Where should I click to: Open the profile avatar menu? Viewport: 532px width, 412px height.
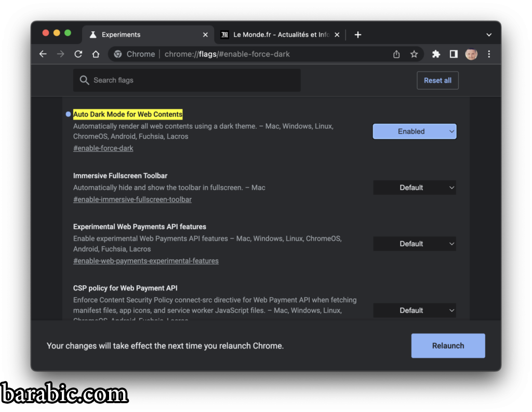point(471,54)
